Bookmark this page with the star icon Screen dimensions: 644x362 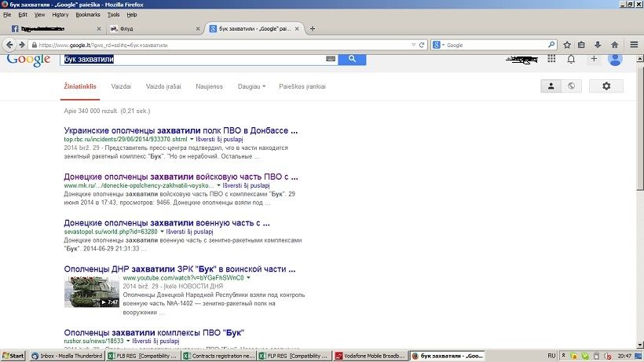567,45
